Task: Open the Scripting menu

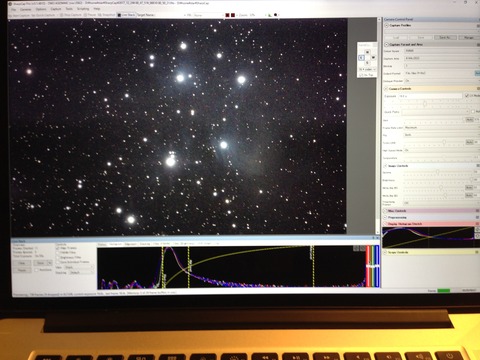Action: click(x=83, y=9)
